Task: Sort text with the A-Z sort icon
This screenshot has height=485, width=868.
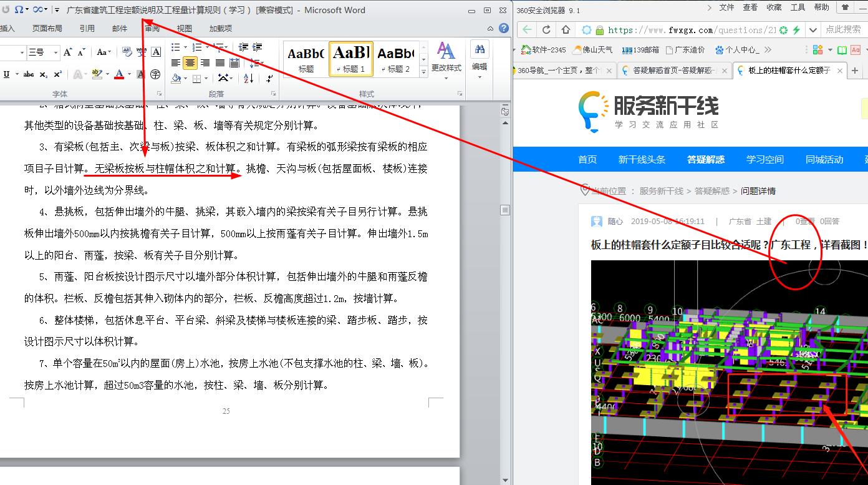Action: pyautogui.click(x=248, y=78)
